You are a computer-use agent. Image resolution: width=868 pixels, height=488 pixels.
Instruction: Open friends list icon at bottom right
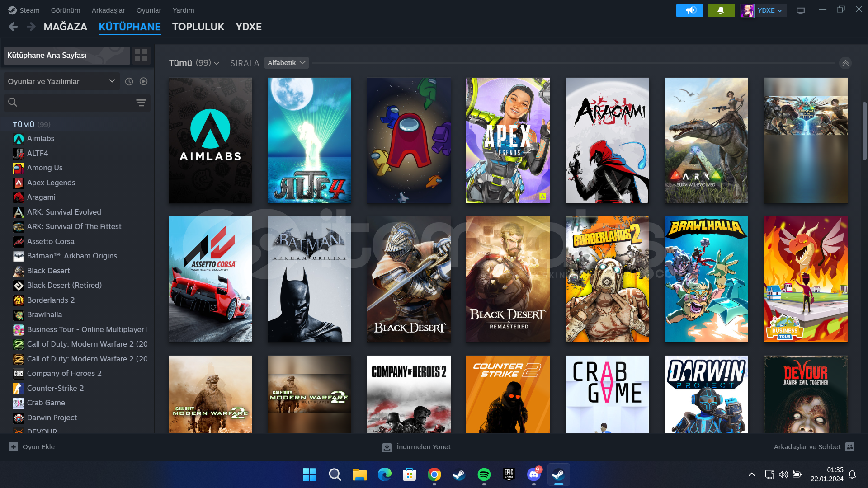pyautogui.click(x=850, y=447)
